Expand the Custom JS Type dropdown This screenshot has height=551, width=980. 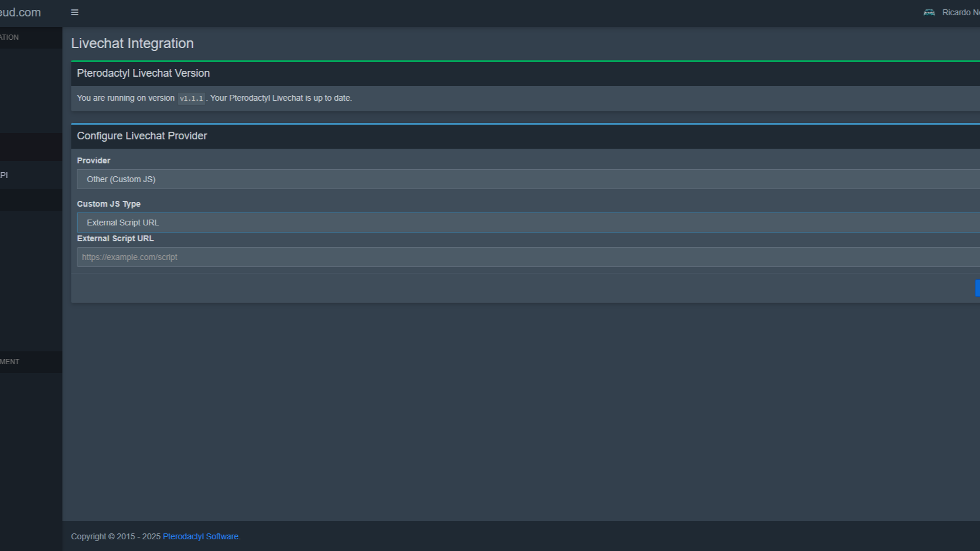527,223
